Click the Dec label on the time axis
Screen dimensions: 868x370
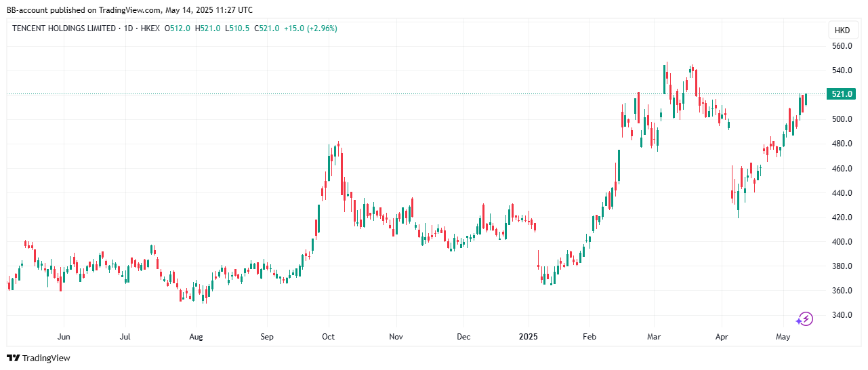click(463, 337)
